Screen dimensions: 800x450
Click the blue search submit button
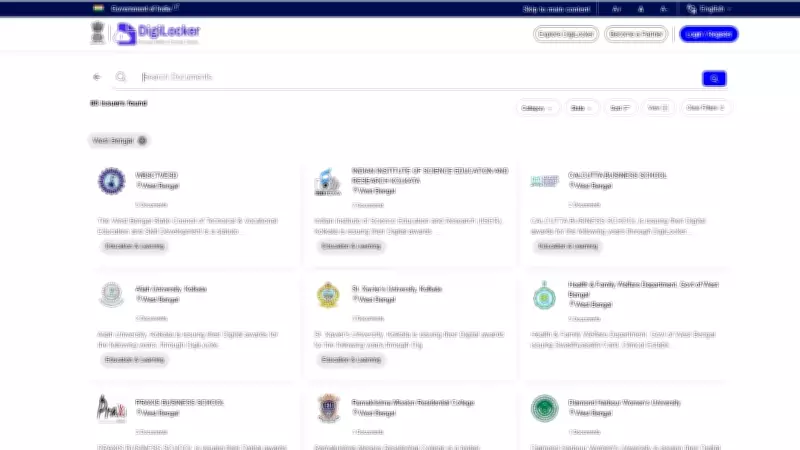(x=714, y=79)
